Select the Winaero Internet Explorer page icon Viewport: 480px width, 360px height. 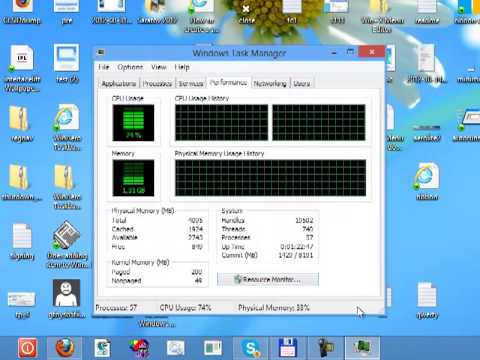[67, 127]
